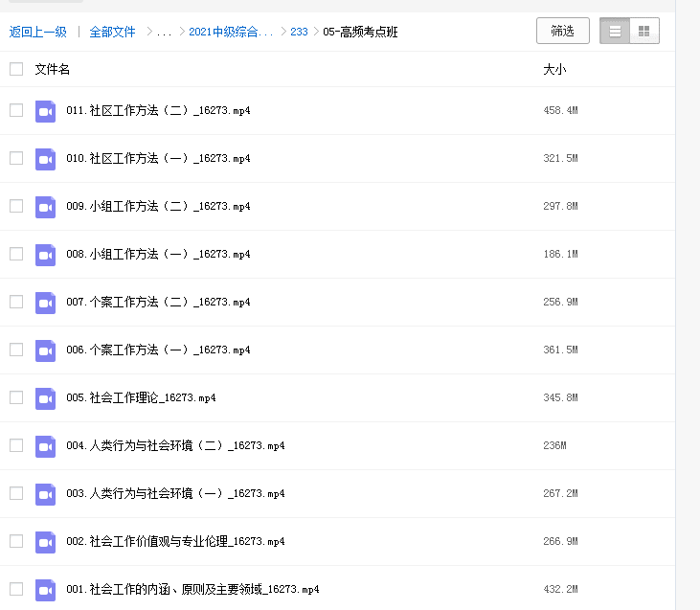
Task: Switch to list view
Action: pyautogui.click(x=615, y=31)
